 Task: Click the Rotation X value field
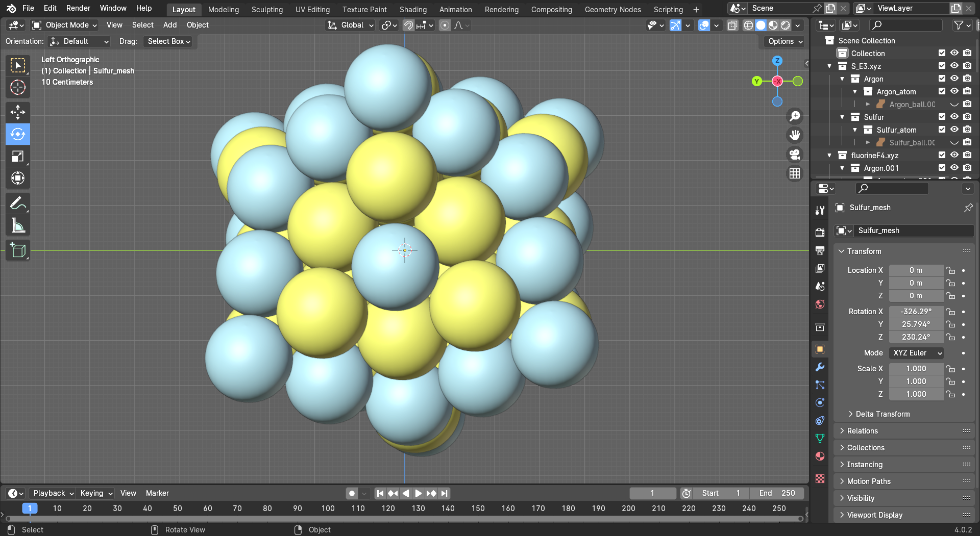tap(916, 312)
